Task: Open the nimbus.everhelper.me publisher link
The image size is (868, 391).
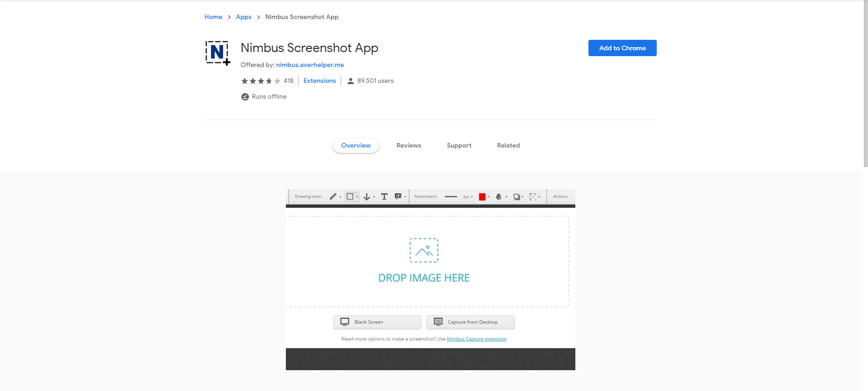Action: pos(310,65)
